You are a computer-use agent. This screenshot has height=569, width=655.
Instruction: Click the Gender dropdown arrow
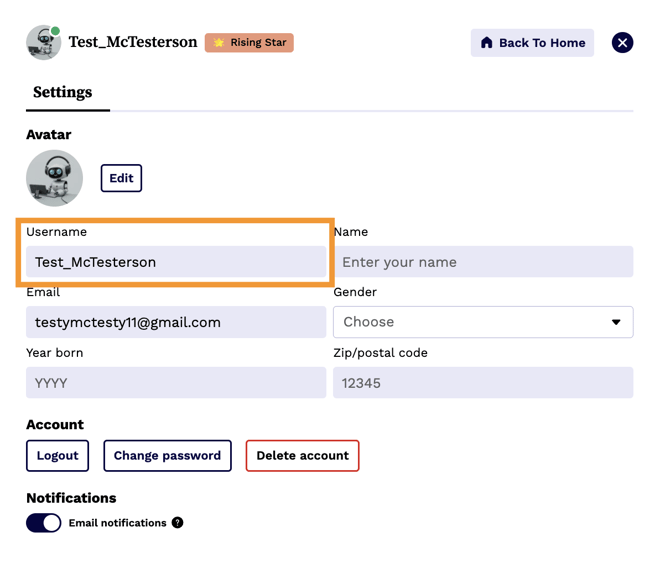click(x=616, y=322)
